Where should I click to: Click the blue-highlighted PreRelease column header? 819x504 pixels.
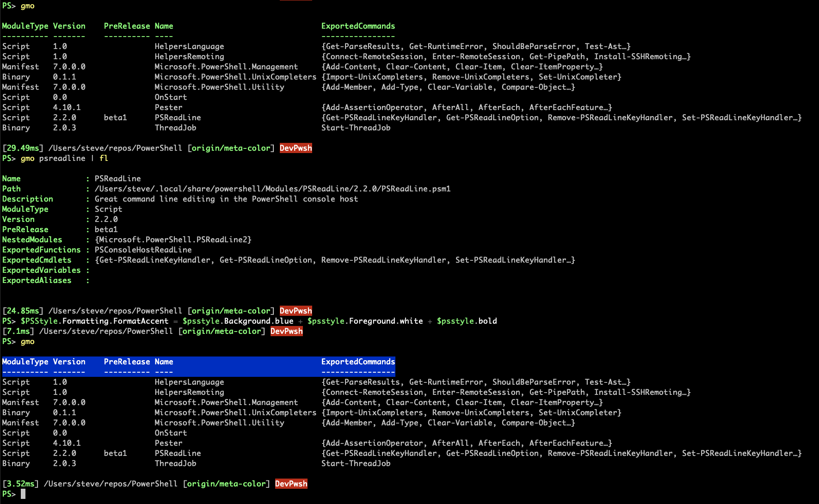127,362
